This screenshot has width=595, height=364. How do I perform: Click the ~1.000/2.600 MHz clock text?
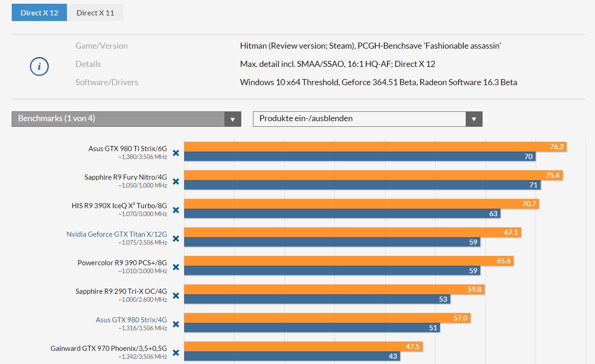[142, 300]
